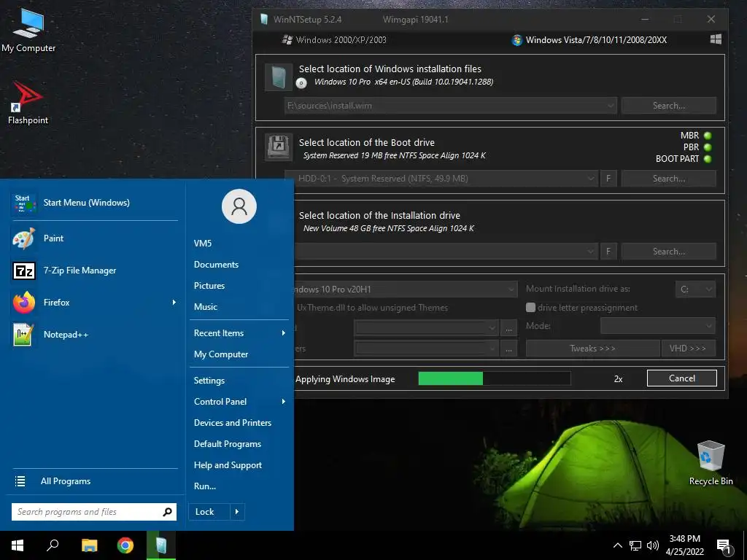Click Lock button in start menu
The image size is (747, 560).
click(209, 512)
